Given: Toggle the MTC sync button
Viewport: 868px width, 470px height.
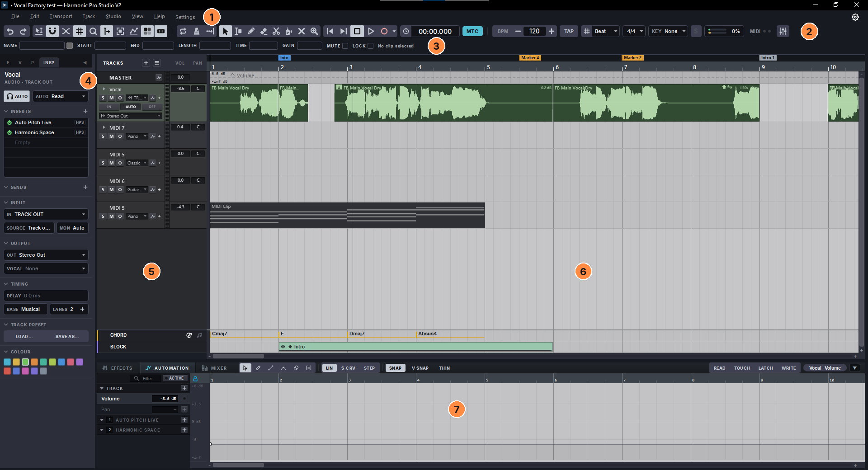Looking at the screenshot, I should point(472,31).
